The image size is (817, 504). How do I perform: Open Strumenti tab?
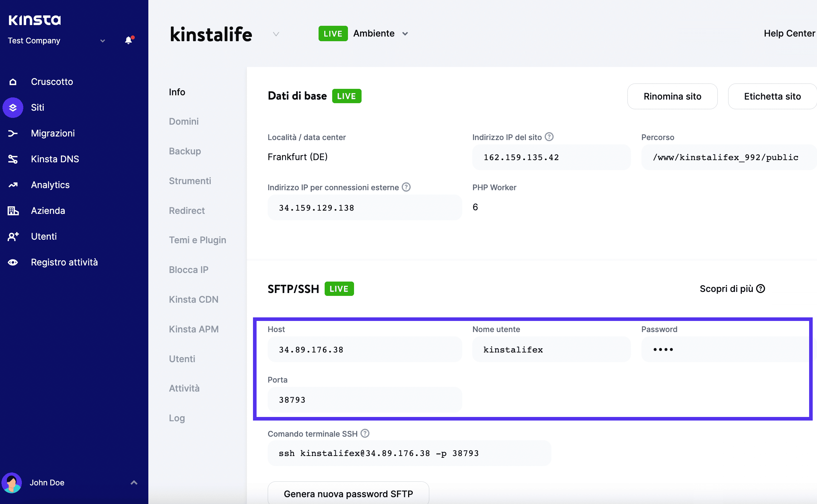click(190, 181)
